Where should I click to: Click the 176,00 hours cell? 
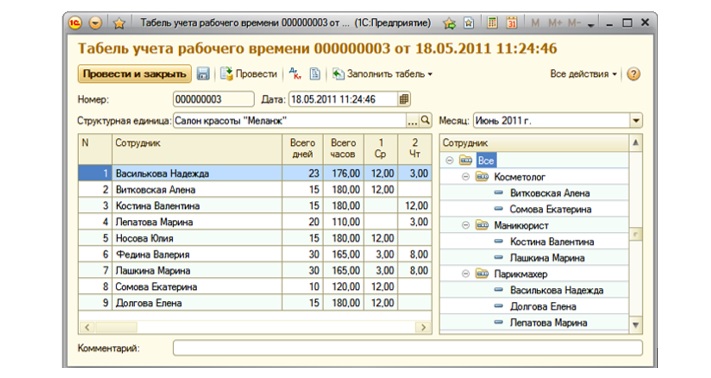click(343, 173)
